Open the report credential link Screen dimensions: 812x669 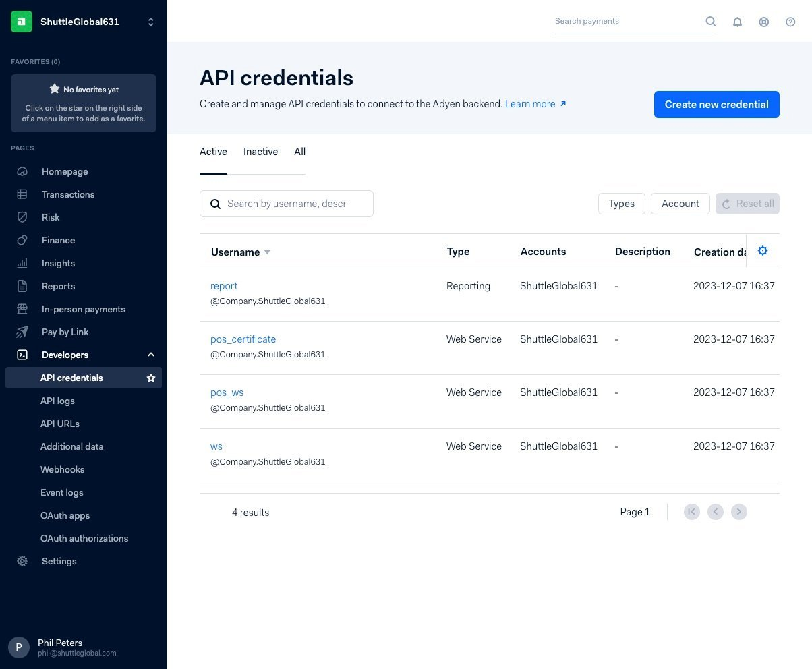point(224,286)
